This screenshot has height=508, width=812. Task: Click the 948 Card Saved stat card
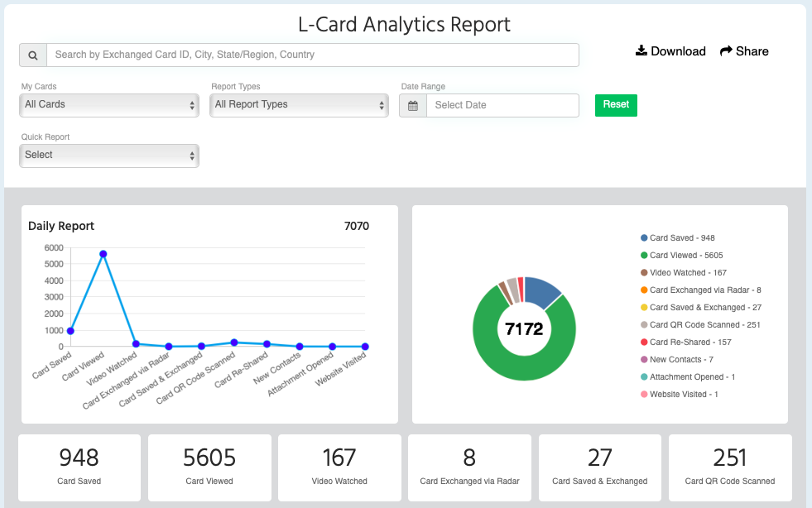click(79, 467)
